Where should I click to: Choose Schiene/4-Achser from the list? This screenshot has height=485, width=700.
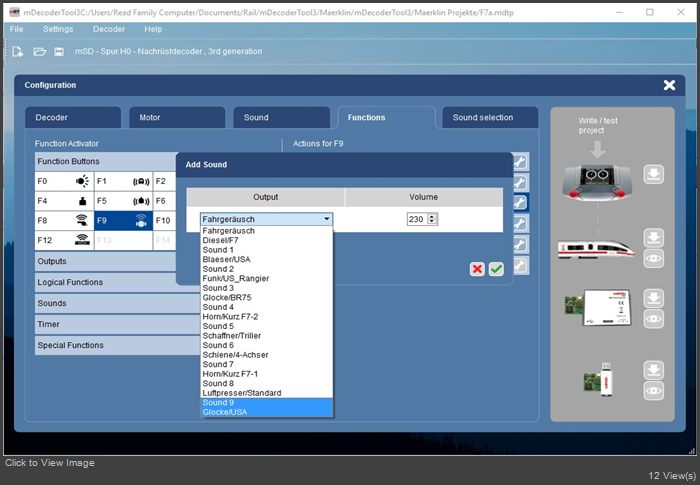tap(267, 355)
